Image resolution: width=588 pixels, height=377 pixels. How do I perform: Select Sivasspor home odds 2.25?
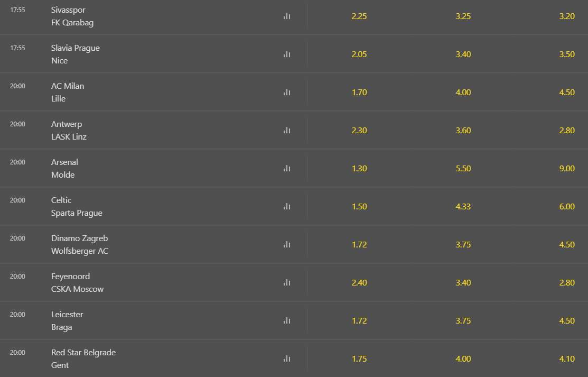pyautogui.click(x=359, y=16)
